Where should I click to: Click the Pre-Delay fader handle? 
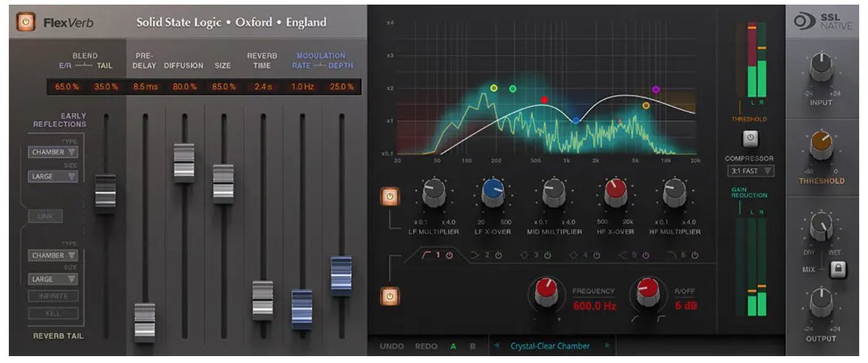coord(145,322)
